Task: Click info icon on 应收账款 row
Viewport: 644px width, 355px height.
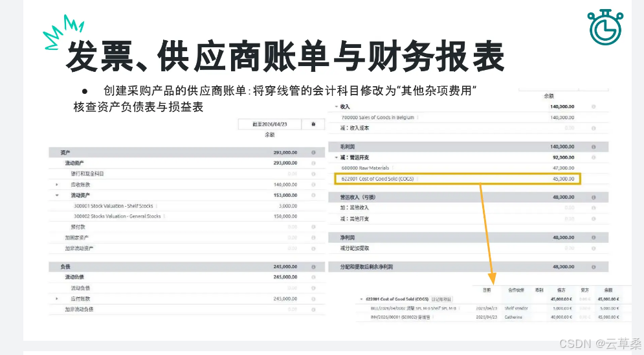Action: click(313, 185)
